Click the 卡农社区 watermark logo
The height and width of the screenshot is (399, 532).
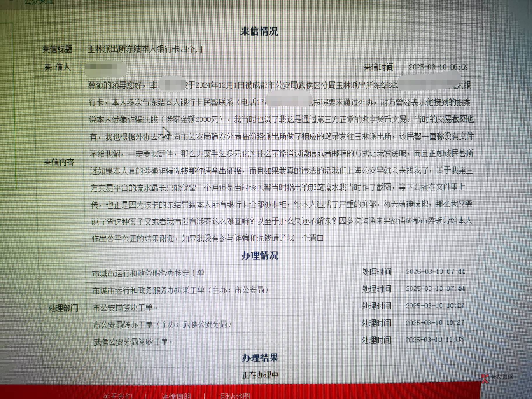[x=497, y=377]
